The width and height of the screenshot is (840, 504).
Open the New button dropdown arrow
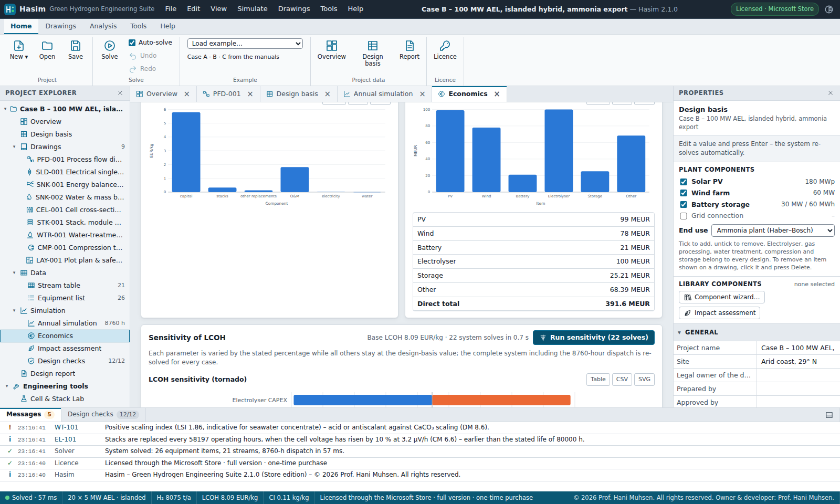pyautogui.click(x=26, y=57)
